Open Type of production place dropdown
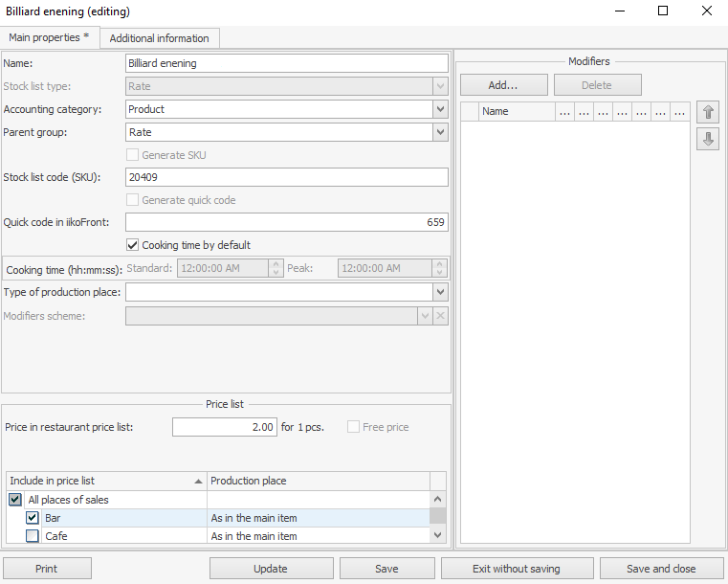728x584 pixels. (x=440, y=292)
